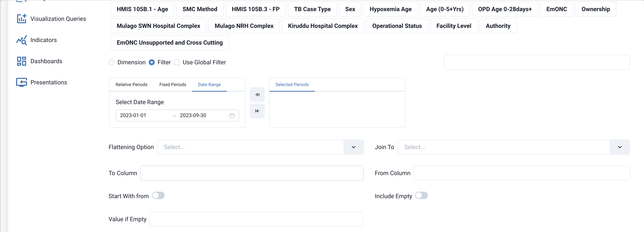Click the Mulago NRH Complex button
This screenshot has height=232, width=644.
pos(244,26)
